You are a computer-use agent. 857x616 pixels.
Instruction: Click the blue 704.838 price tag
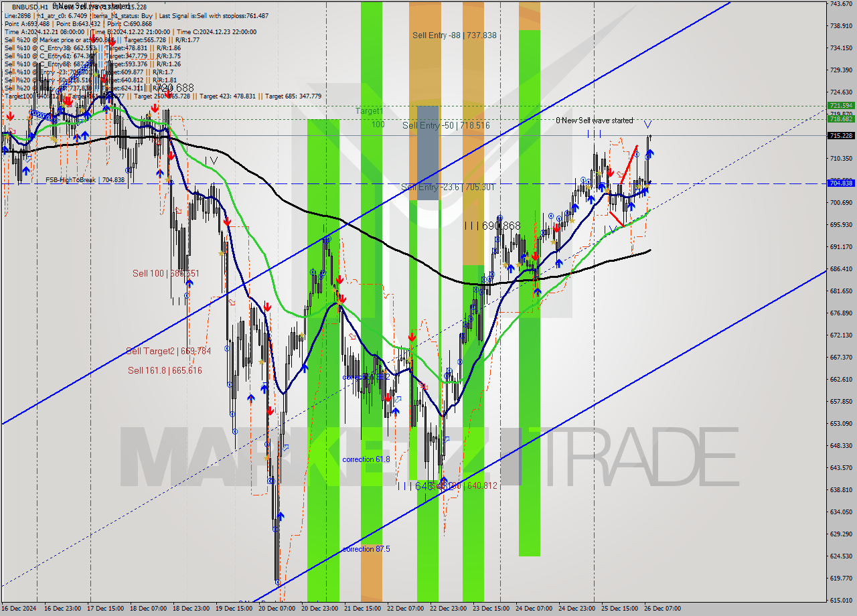(x=841, y=183)
